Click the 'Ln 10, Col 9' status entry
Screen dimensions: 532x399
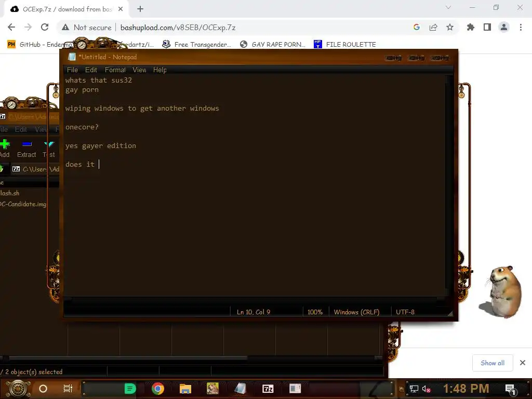pos(254,312)
